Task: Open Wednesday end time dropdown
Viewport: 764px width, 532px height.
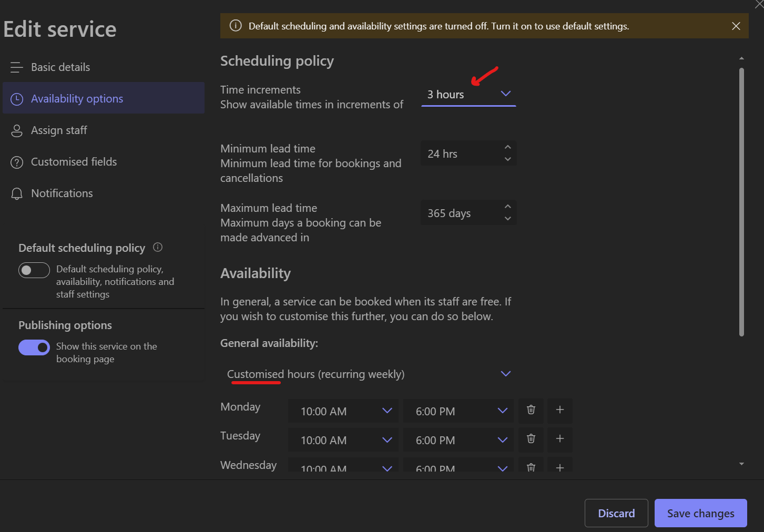Action: (x=459, y=465)
